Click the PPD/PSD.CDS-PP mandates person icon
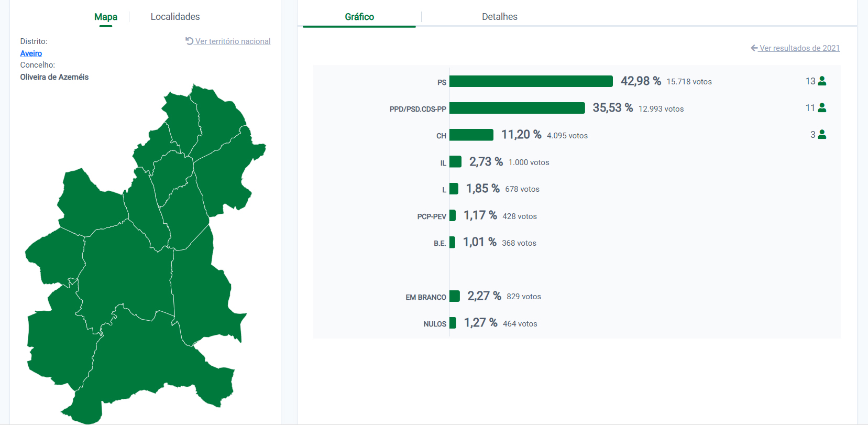 coord(822,107)
